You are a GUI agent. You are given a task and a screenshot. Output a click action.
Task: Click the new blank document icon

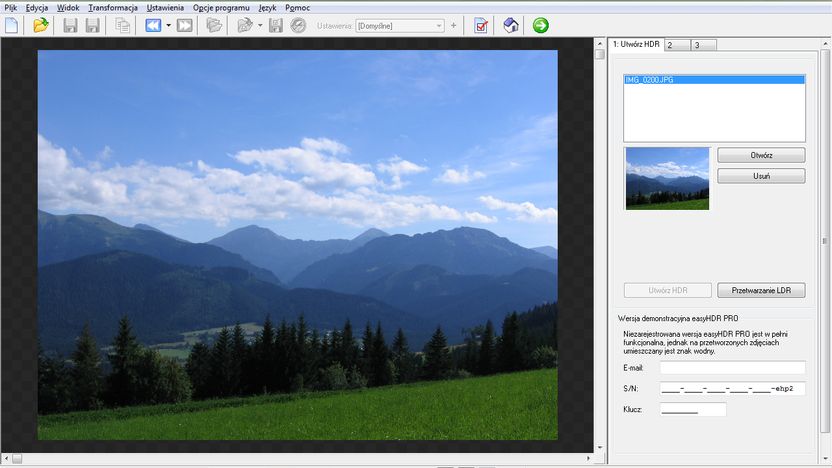point(12,25)
